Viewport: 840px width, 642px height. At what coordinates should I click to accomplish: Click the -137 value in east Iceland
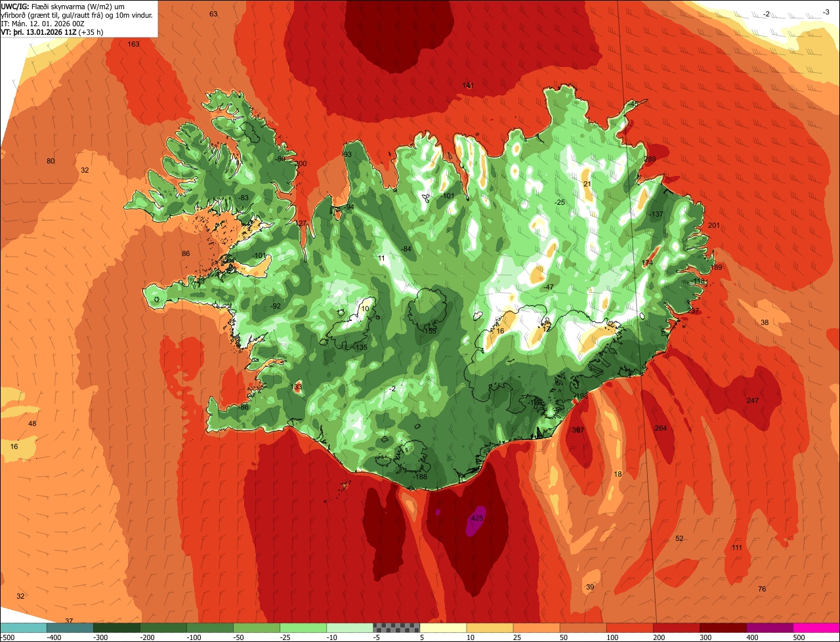[656, 215]
